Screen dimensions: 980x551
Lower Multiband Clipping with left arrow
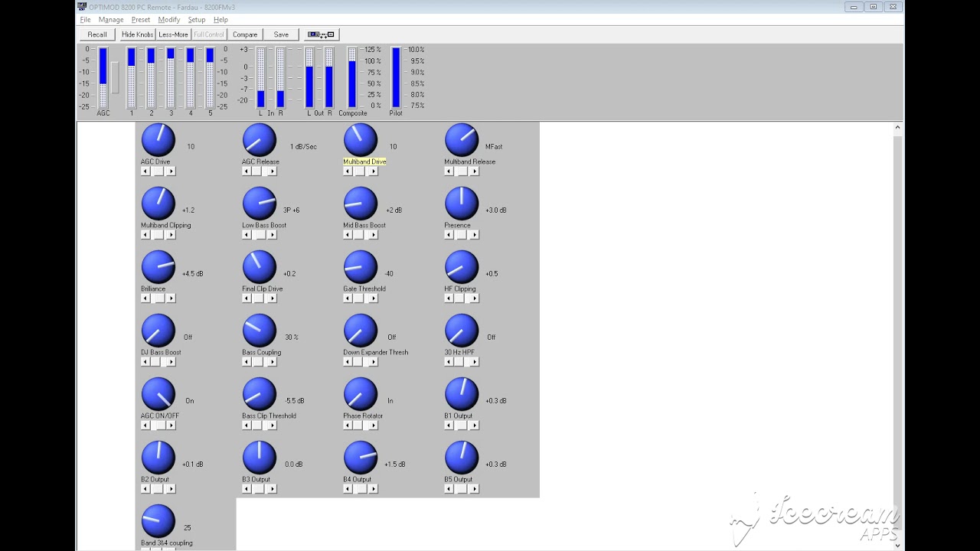pyautogui.click(x=145, y=235)
